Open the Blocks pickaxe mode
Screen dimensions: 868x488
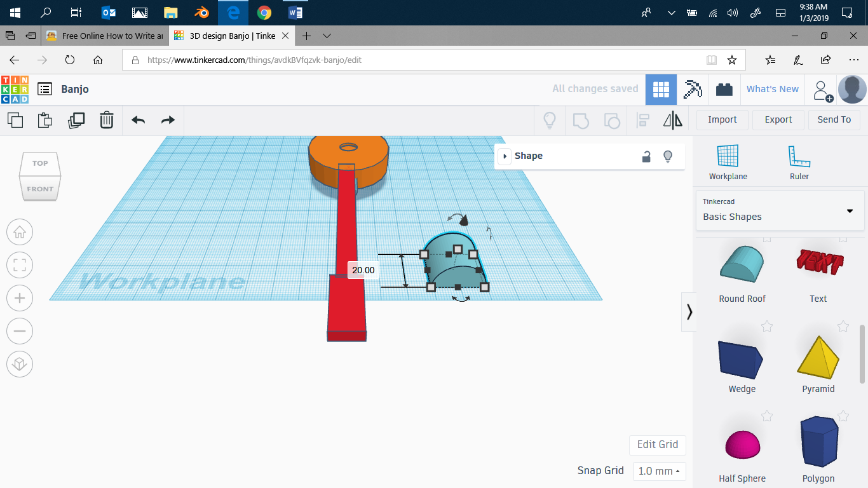(x=693, y=90)
